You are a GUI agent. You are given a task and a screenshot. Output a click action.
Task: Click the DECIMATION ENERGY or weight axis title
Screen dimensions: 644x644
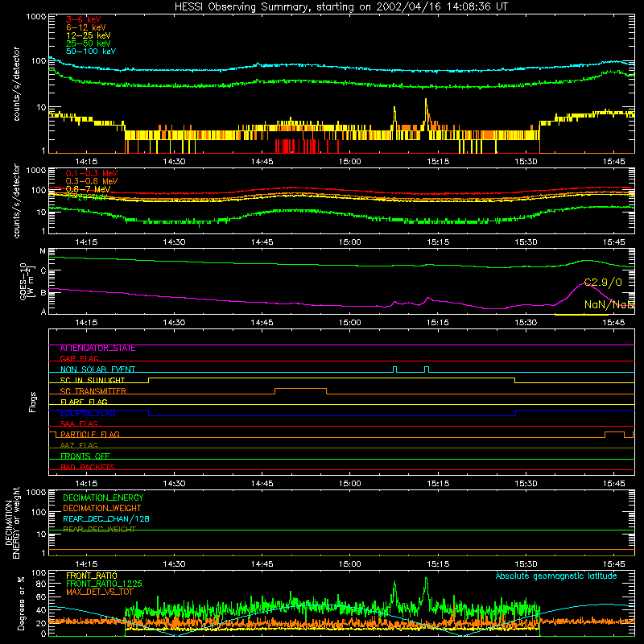point(12,522)
